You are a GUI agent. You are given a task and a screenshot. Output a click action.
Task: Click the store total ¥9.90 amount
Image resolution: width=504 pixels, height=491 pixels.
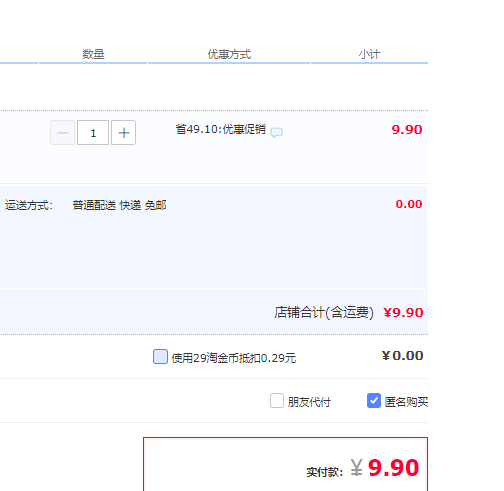403,313
